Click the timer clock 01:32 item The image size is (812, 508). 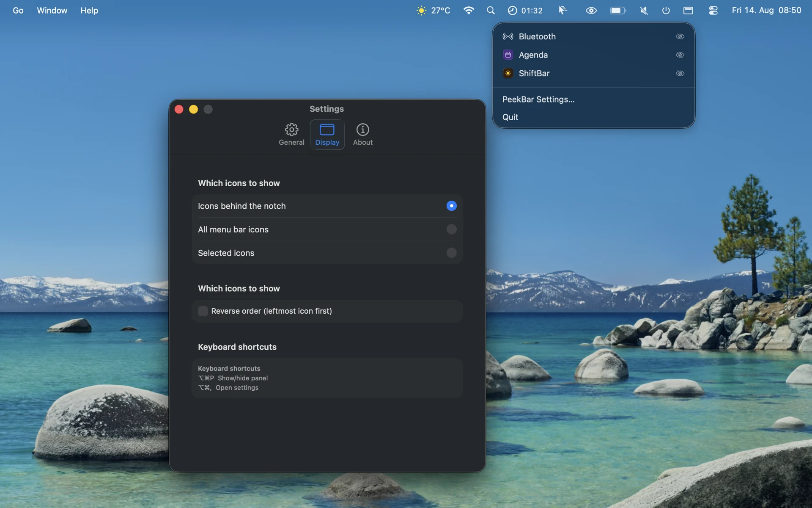coord(525,11)
